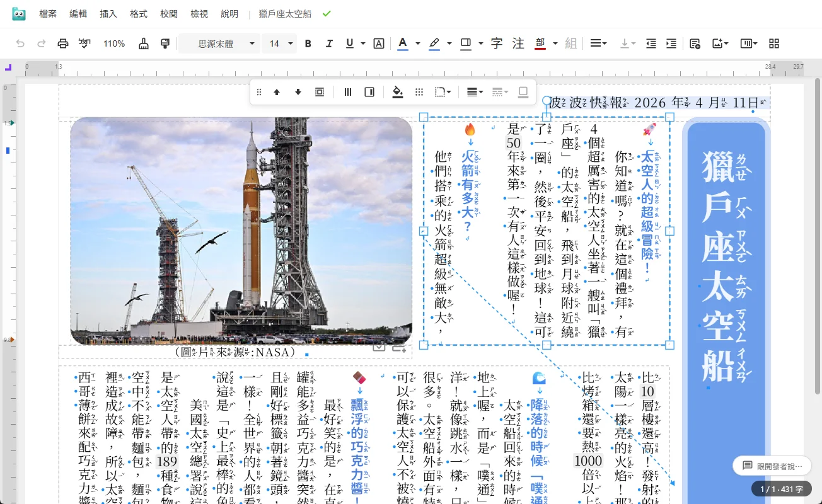Choose the text color A swatch
Screen dimensions: 822x504
point(402,43)
